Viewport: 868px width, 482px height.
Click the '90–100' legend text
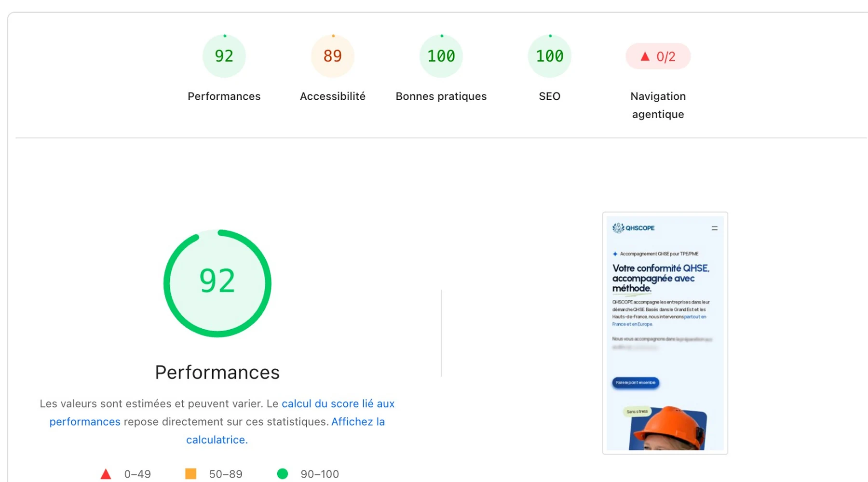320,474
